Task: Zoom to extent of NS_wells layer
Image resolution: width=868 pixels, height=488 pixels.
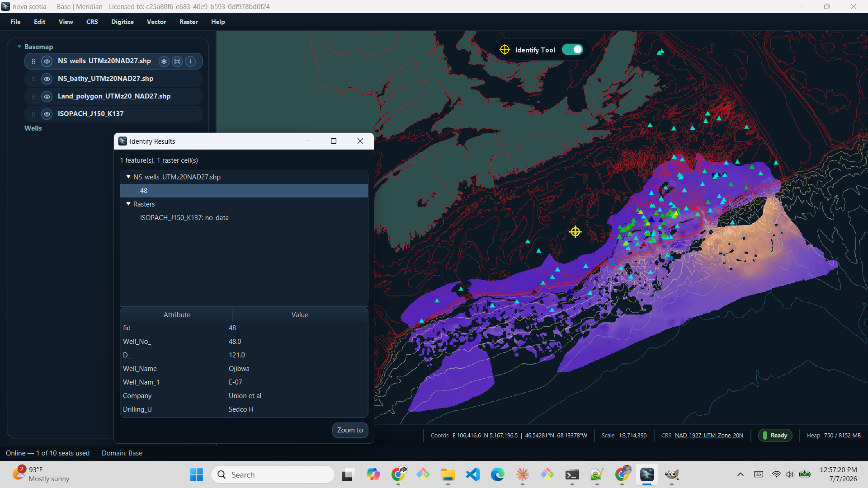Action: (x=177, y=61)
